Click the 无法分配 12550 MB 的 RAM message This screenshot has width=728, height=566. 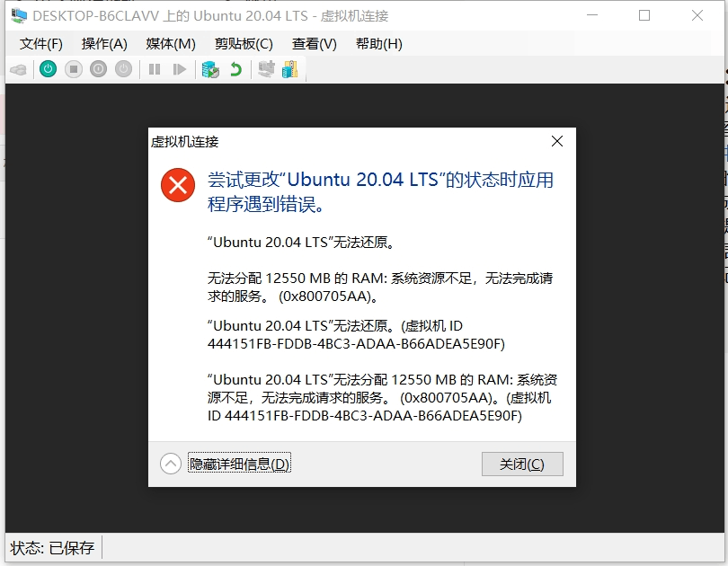[380, 287]
